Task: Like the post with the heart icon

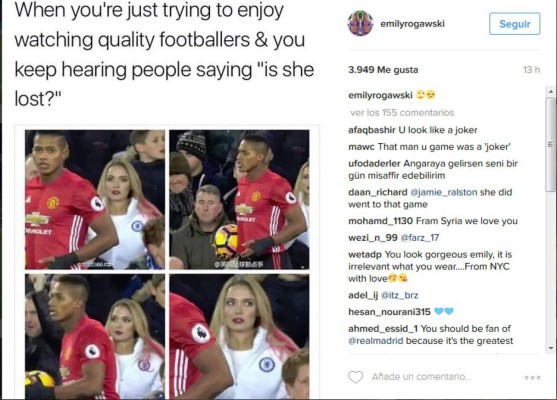Action: pyautogui.click(x=355, y=377)
